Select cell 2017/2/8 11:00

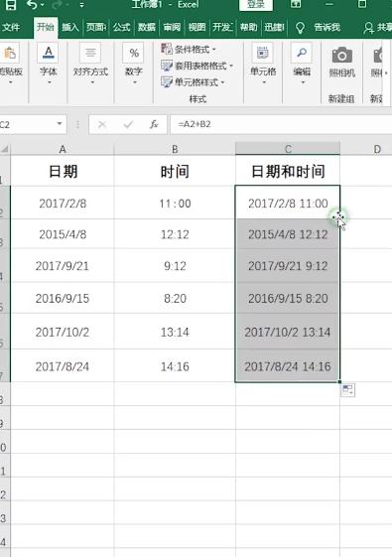point(288,203)
